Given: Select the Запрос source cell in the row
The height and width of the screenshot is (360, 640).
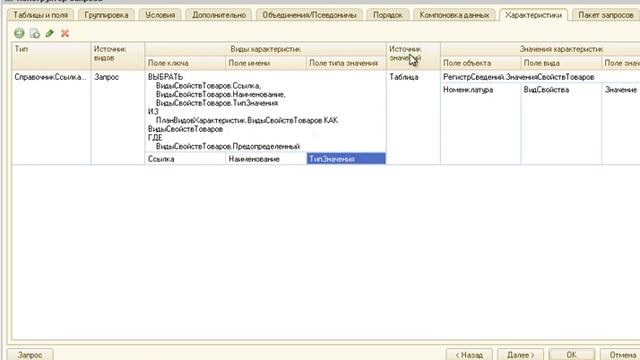Looking at the screenshot, I should click(x=118, y=118).
